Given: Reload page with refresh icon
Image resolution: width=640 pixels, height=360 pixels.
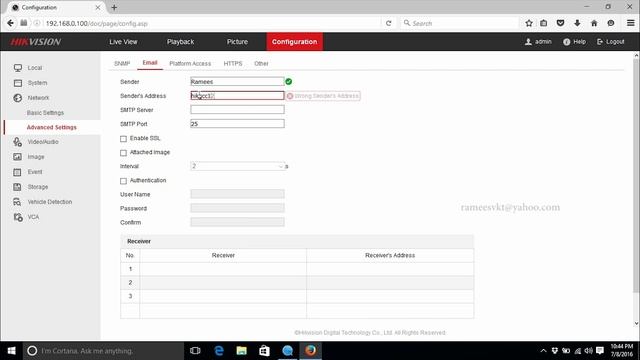Looking at the screenshot, I should tap(389, 23).
